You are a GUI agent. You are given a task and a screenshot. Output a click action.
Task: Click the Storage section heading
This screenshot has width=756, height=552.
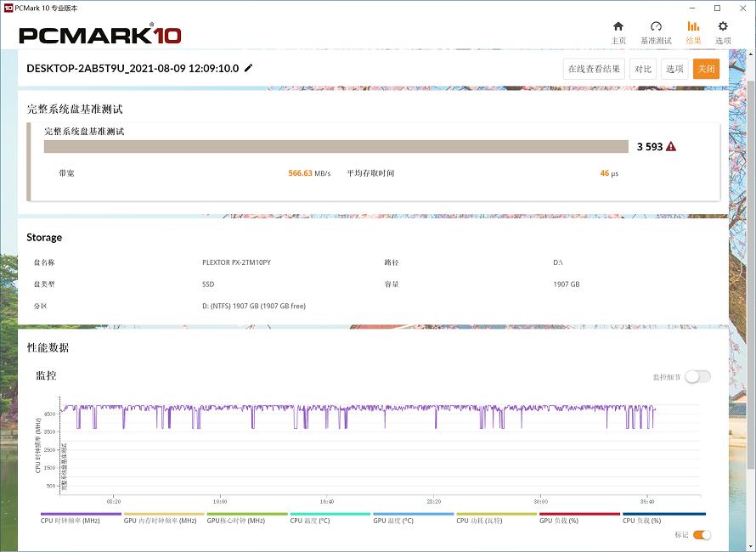[44, 237]
